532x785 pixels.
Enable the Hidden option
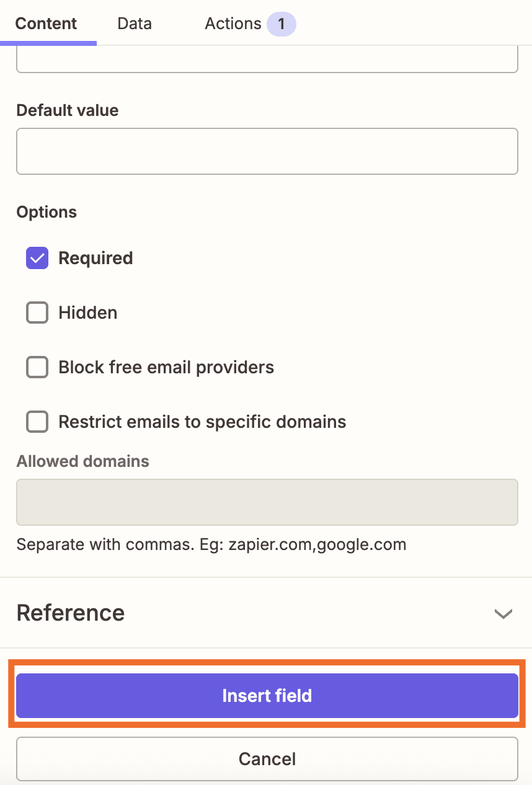[37, 313]
